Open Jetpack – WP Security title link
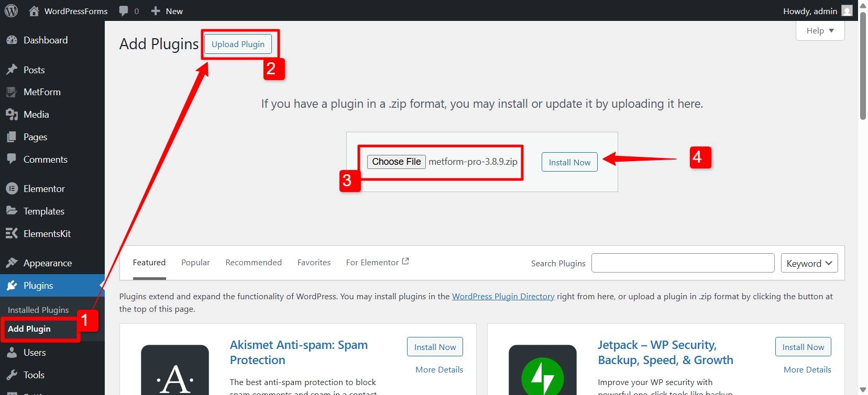 click(665, 353)
